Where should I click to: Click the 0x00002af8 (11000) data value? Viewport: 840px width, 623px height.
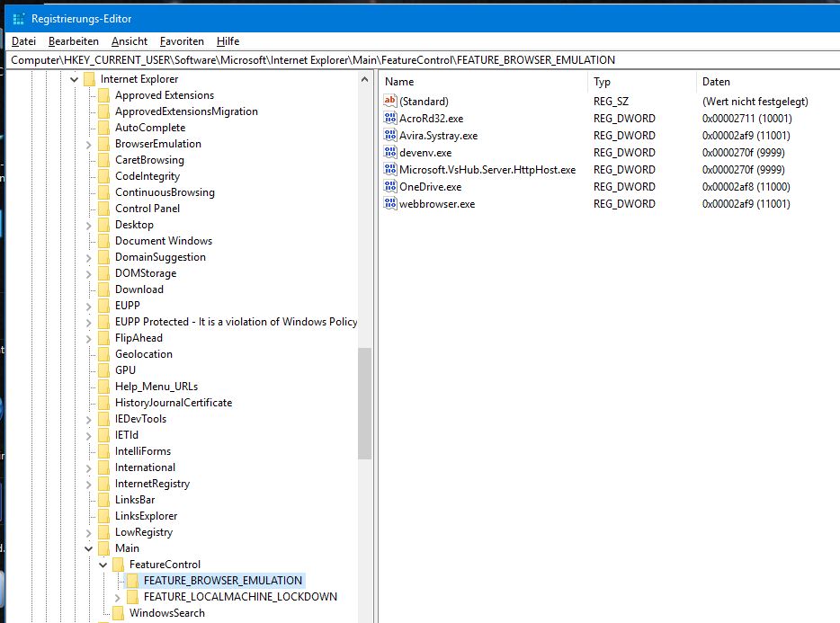[x=746, y=187]
